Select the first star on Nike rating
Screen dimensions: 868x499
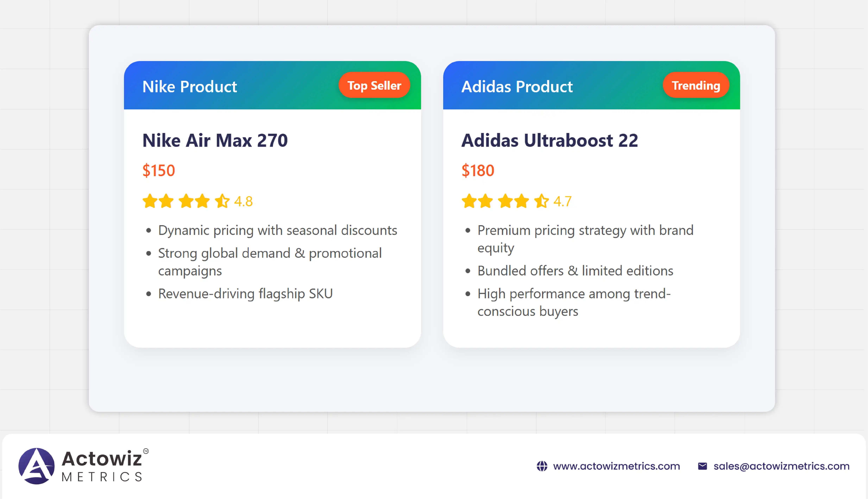click(150, 201)
